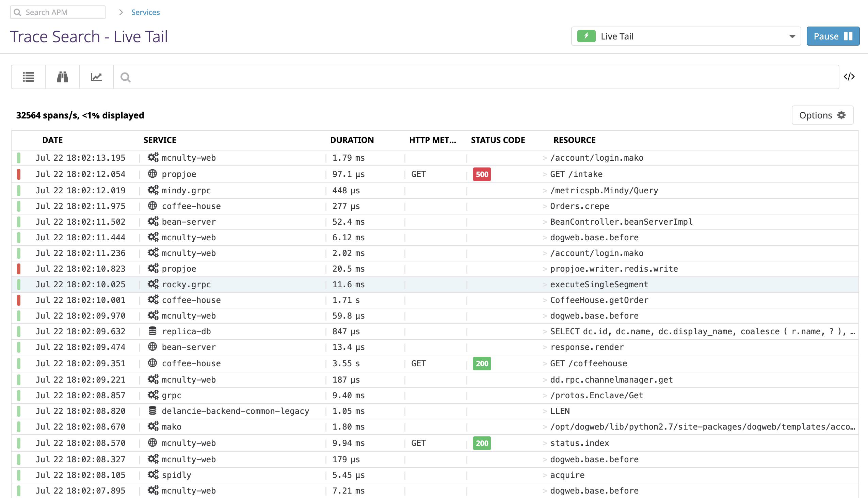Click the Search APM input field
Image resolution: width=868 pixels, height=498 pixels.
point(58,12)
